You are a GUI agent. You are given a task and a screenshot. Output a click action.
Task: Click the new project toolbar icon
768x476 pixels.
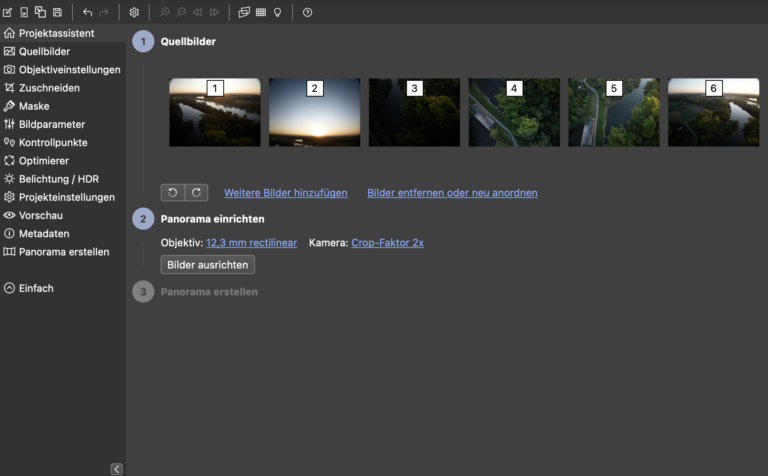click(7, 12)
